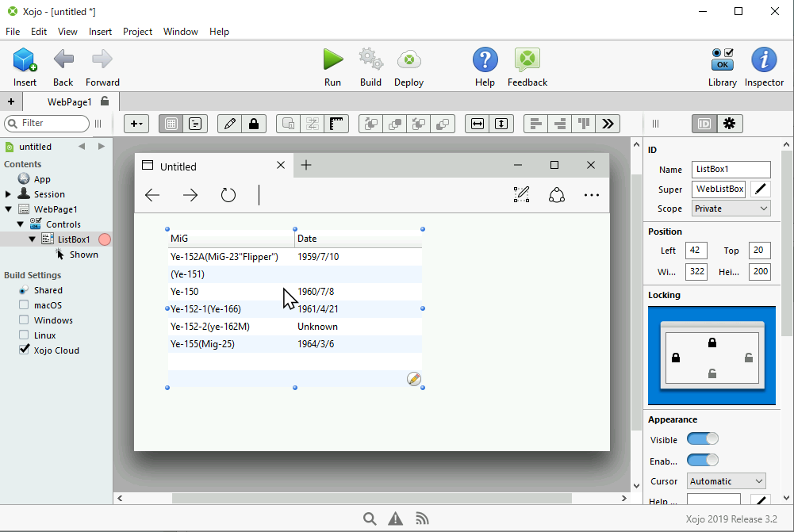Navigate to previous item arrow beside untitled
The width and height of the screenshot is (794, 532).
[x=82, y=147]
